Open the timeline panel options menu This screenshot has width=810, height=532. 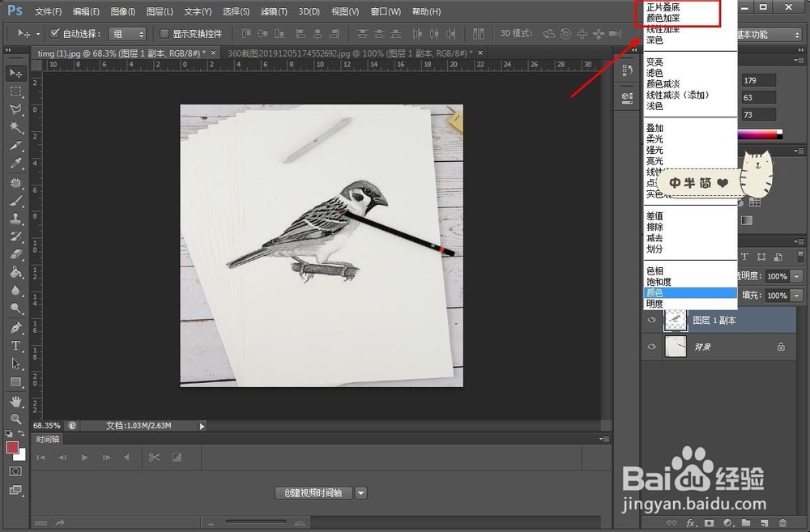coord(604,439)
